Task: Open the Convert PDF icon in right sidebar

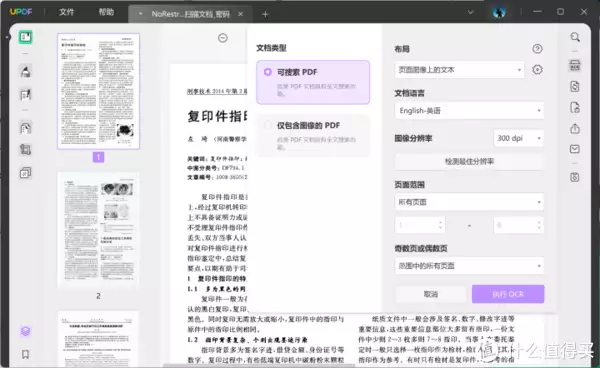Action: (575, 86)
